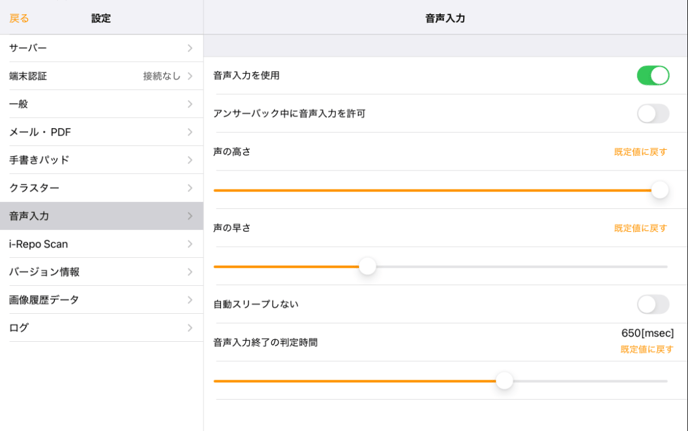Reset 声の高さ with 既定値に戻す
688x431 pixels.
(x=640, y=152)
